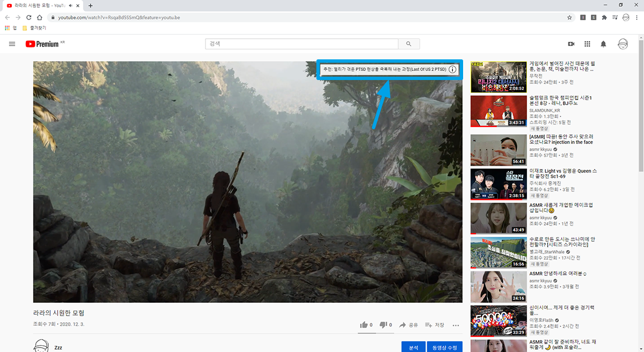Open the injection in the face ASMR title
Viewport: 644px width, 352px height.
pos(561,139)
